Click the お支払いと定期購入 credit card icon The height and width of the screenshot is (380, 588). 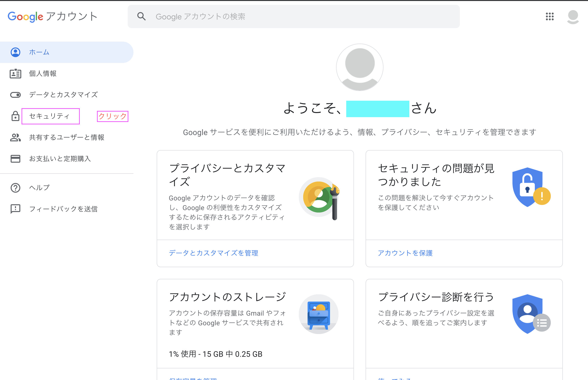pyautogui.click(x=15, y=159)
